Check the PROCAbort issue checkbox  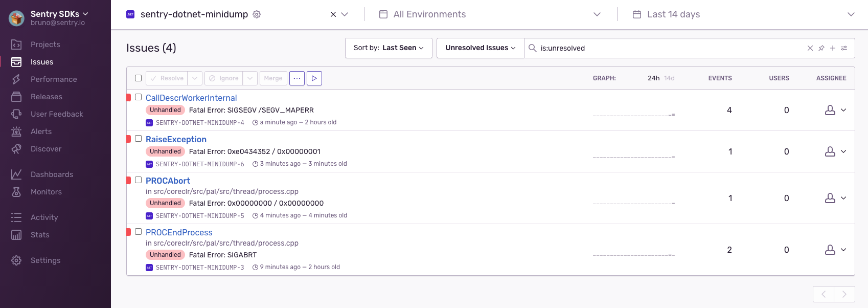tap(138, 180)
